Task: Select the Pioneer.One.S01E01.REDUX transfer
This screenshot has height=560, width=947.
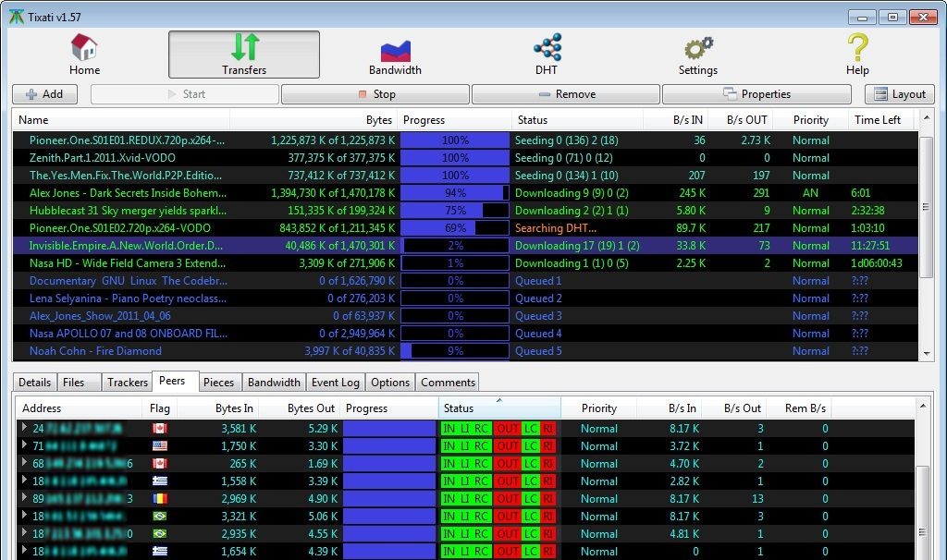Action: [465, 140]
